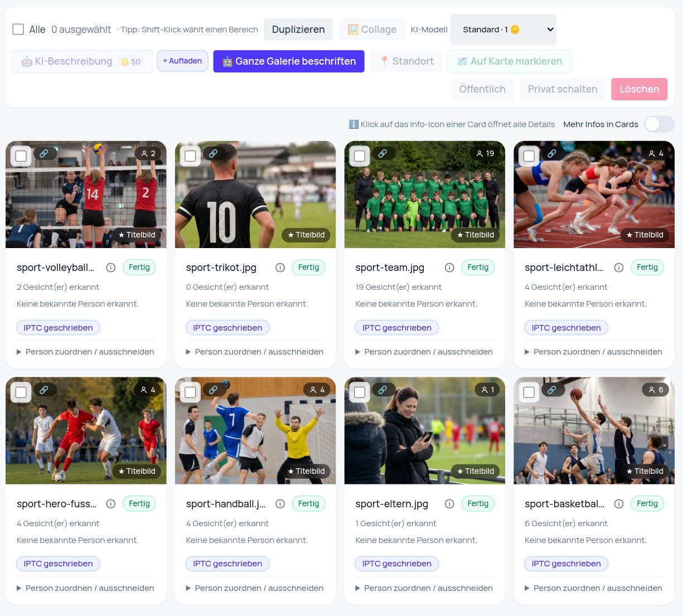Click Titelbild badge on sport-handball photo
683x616 pixels.
coord(306,471)
